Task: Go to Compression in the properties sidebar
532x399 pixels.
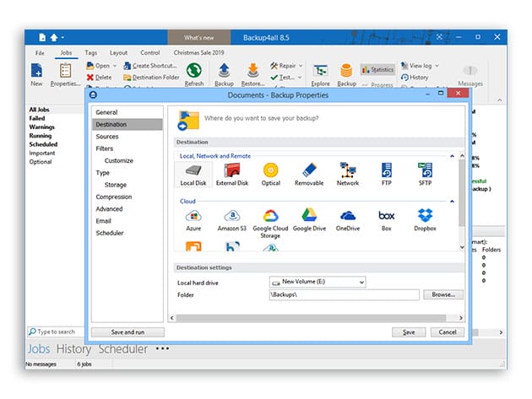Action: [114, 197]
